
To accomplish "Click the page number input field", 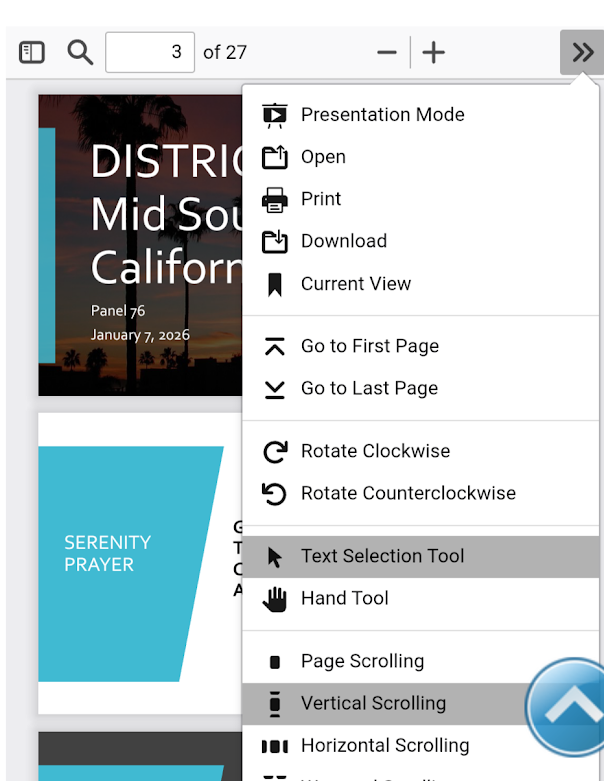I will (x=150, y=52).
